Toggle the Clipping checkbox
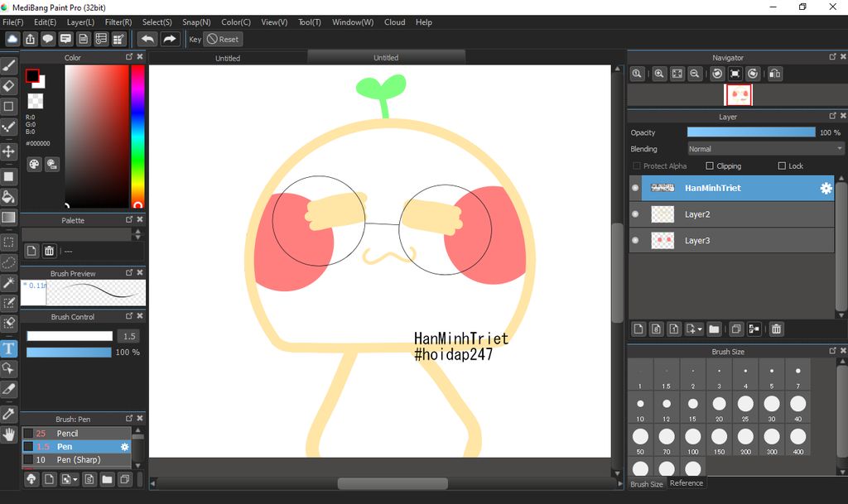This screenshot has width=848, height=504. click(710, 166)
